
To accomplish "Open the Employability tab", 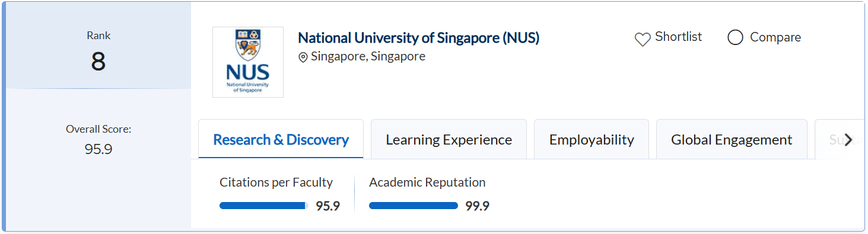I will [x=592, y=139].
